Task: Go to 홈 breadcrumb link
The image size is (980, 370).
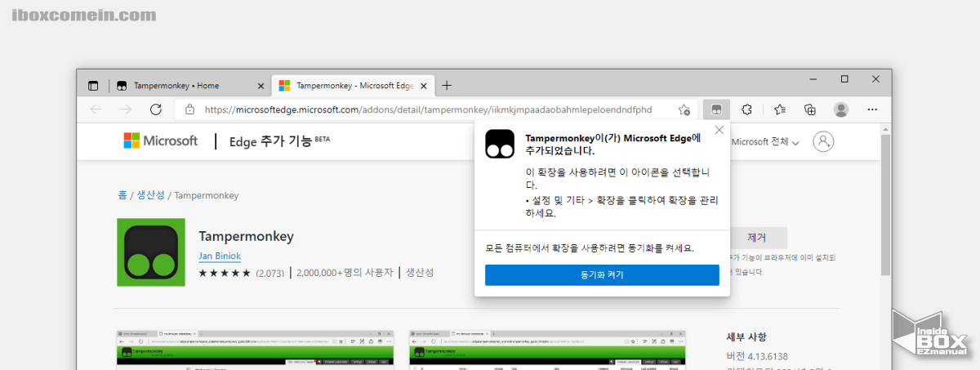Action: click(122, 195)
